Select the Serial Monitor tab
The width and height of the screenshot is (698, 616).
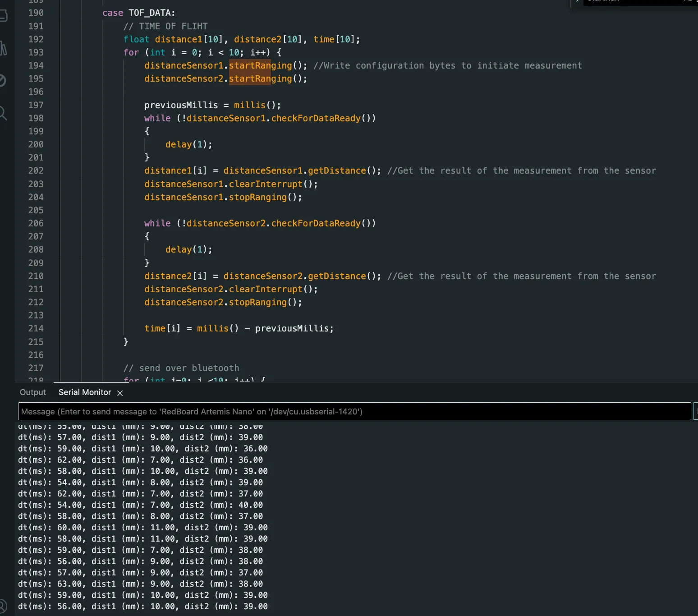(x=85, y=392)
